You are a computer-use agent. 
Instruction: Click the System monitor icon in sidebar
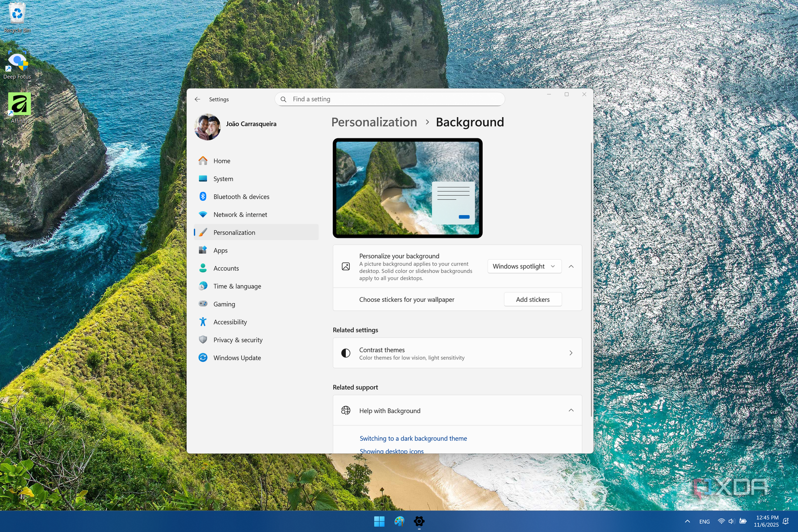click(203, 178)
